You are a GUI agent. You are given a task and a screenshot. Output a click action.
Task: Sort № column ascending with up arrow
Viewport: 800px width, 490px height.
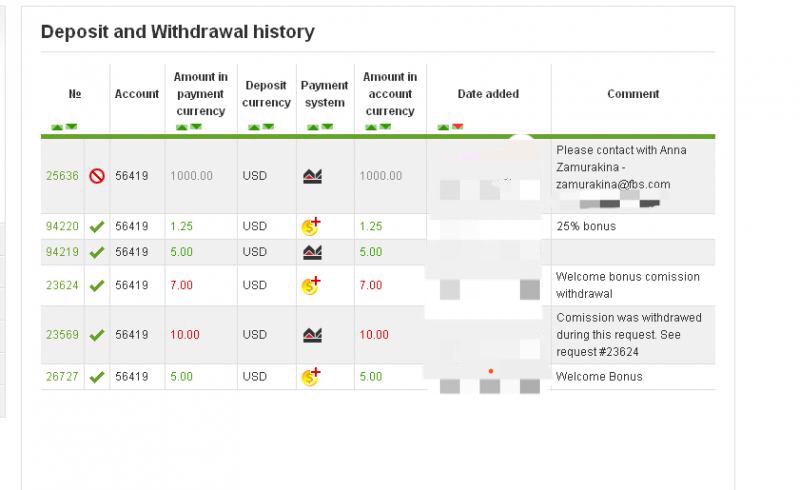(x=57, y=127)
